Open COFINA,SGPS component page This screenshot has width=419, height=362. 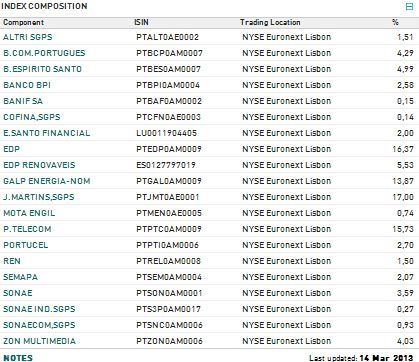pos(32,117)
